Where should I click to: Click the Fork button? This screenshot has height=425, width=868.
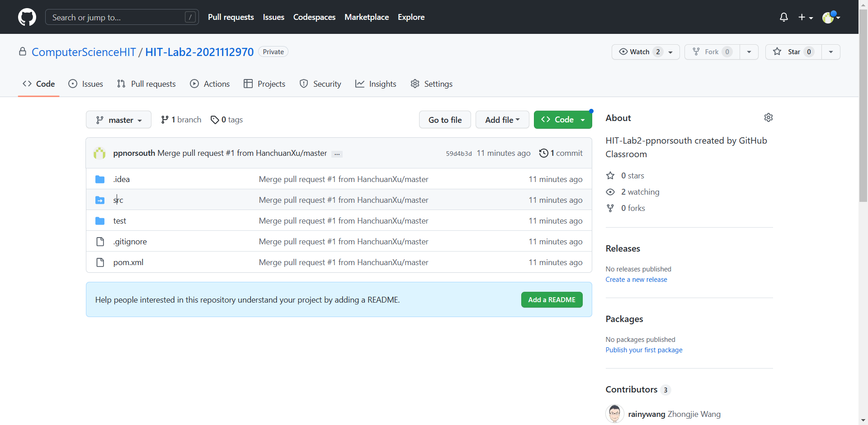pyautogui.click(x=712, y=52)
